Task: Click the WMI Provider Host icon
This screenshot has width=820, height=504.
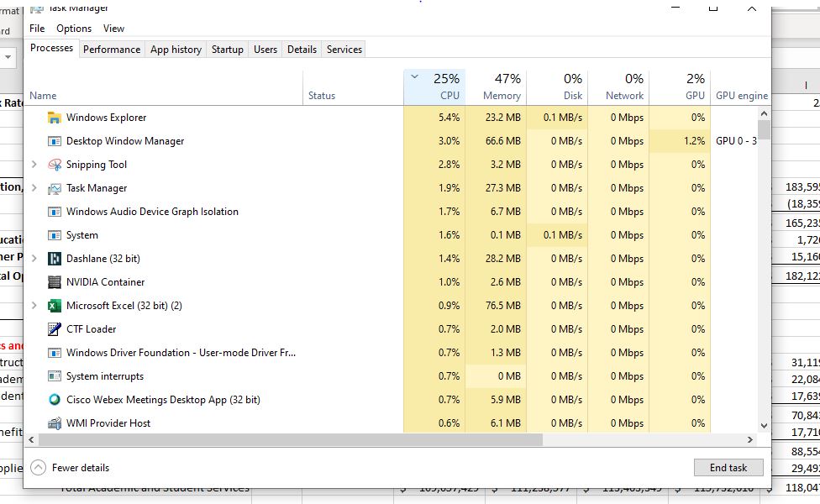Action: (x=55, y=423)
